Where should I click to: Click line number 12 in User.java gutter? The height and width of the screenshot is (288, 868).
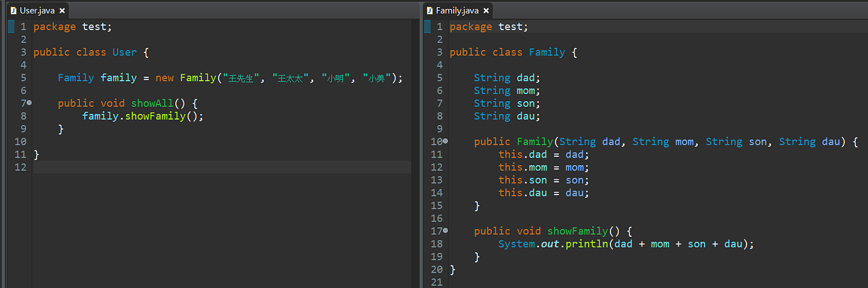(x=22, y=167)
